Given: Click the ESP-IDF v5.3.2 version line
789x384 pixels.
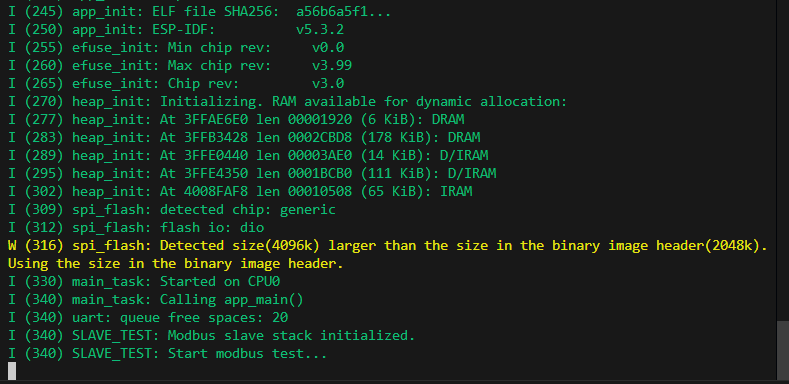Looking at the screenshot, I should (x=176, y=30).
